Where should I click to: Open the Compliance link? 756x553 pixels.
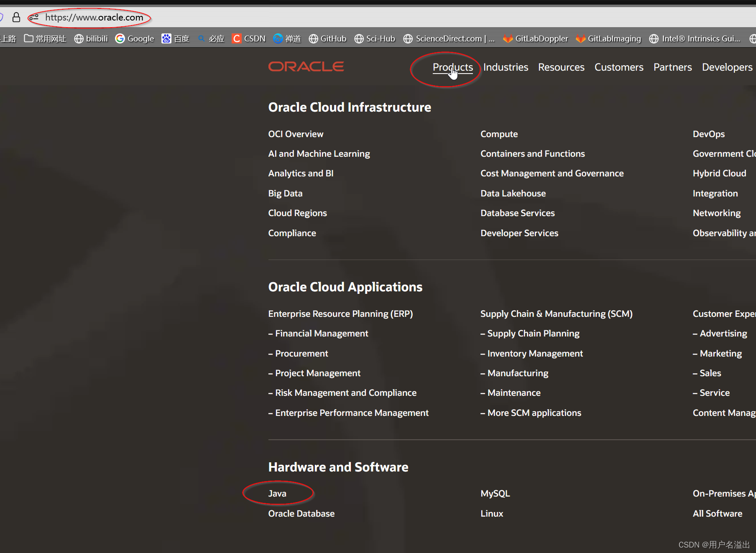click(x=292, y=233)
